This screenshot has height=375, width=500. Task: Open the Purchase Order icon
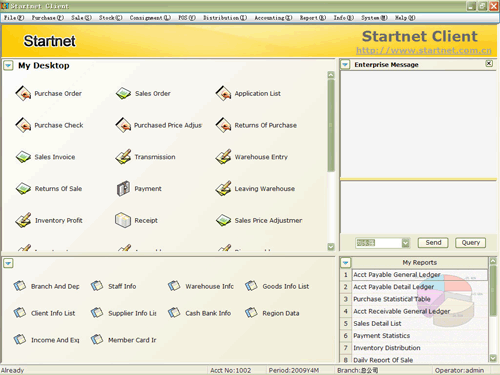tap(23, 93)
